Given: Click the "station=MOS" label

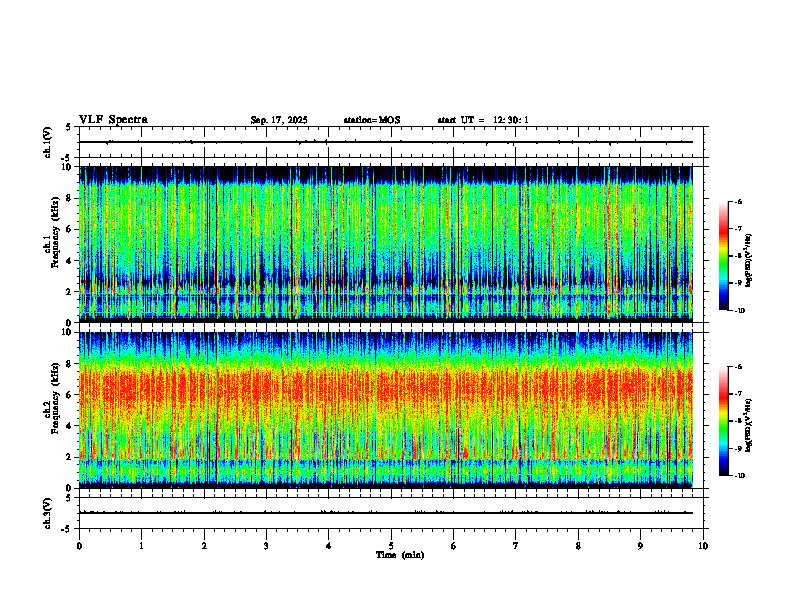Looking at the screenshot, I should pos(372,120).
